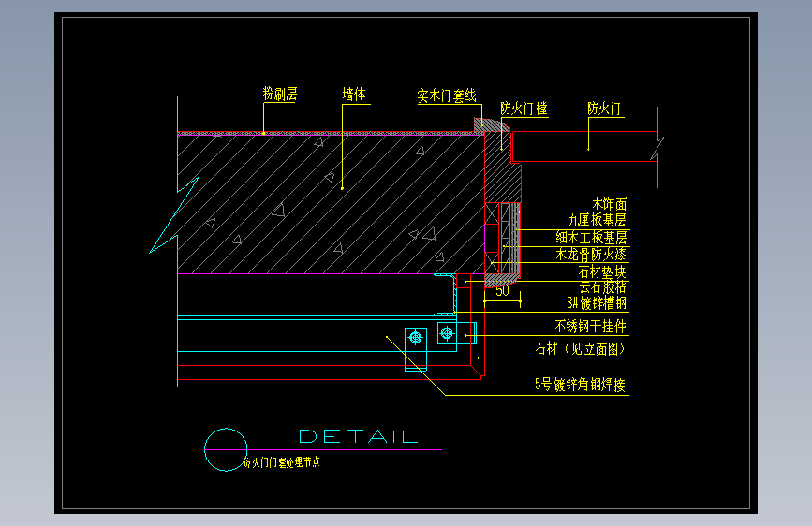Select the 防火门樘 annotation
The image size is (812, 526).
[x=524, y=109]
